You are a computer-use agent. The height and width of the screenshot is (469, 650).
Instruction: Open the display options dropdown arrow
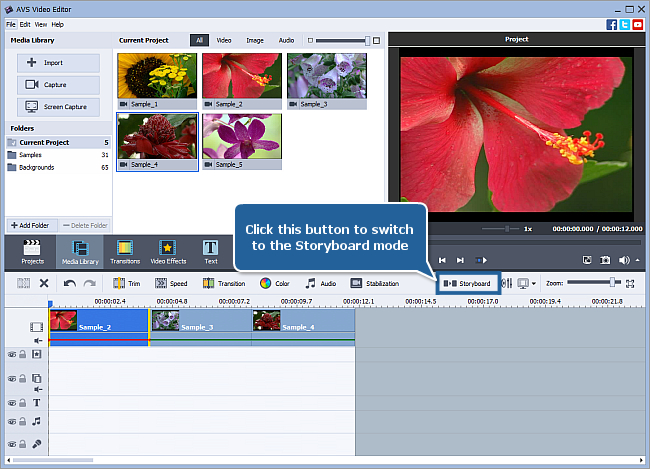[x=534, y=284]
